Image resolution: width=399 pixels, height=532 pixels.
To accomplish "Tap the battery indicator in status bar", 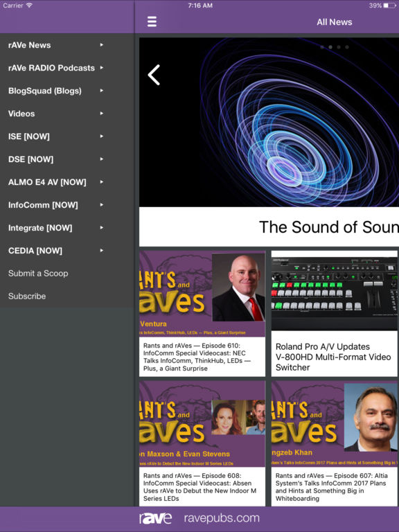I will 390,6.
